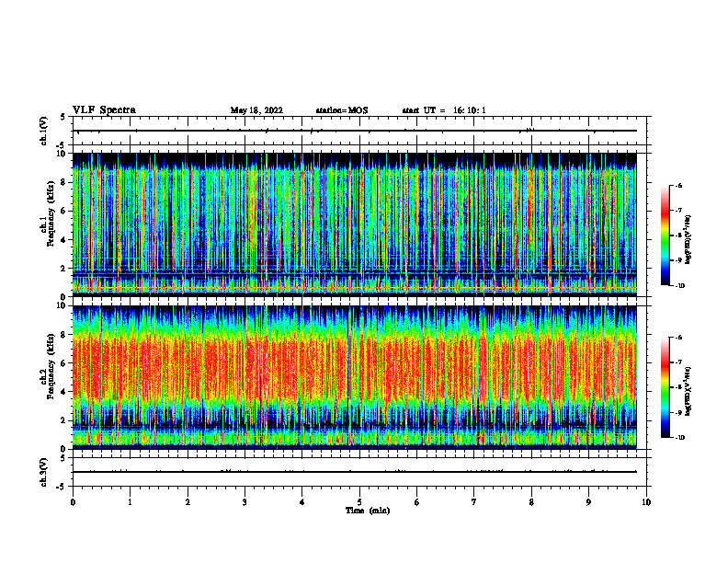Click the "5" tick on ch.1(V) axis

coord(63,117)
